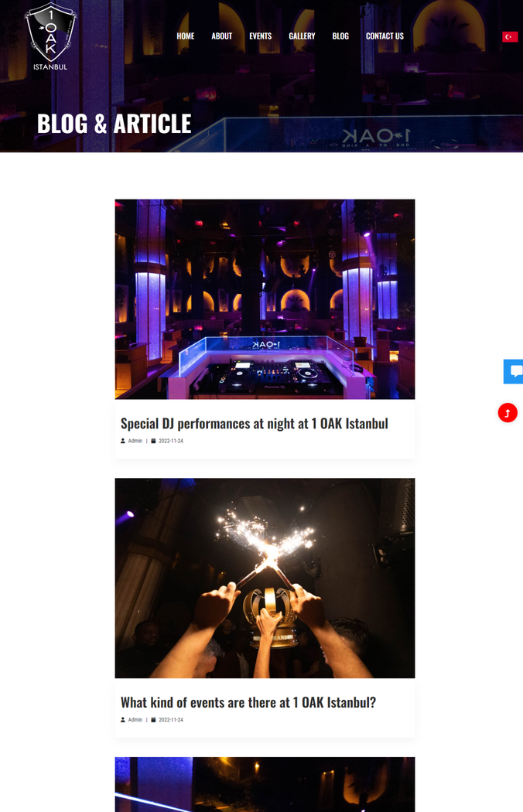The width and height of the screenshot is (523, 812).
Task: Open the About page from navigation
Action: tap(221, 36)
